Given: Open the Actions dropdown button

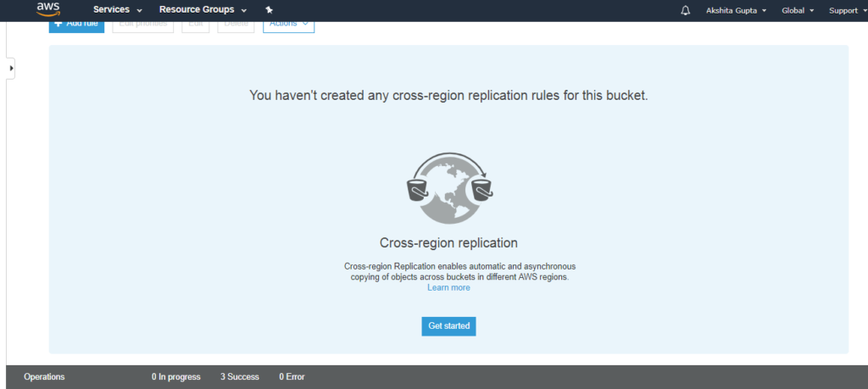Looking at the screenshot, I should pyautogui.click(x=288, y=26).
